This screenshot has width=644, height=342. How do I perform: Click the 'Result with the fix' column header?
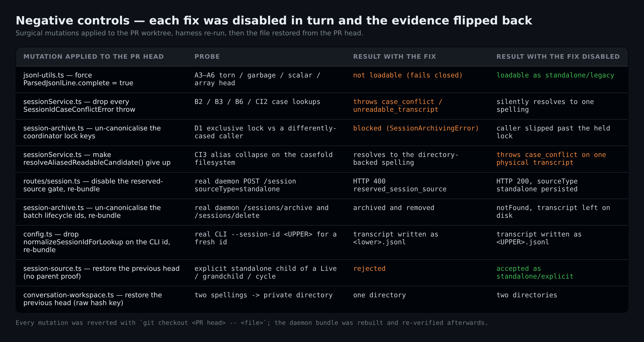point(394,57)
